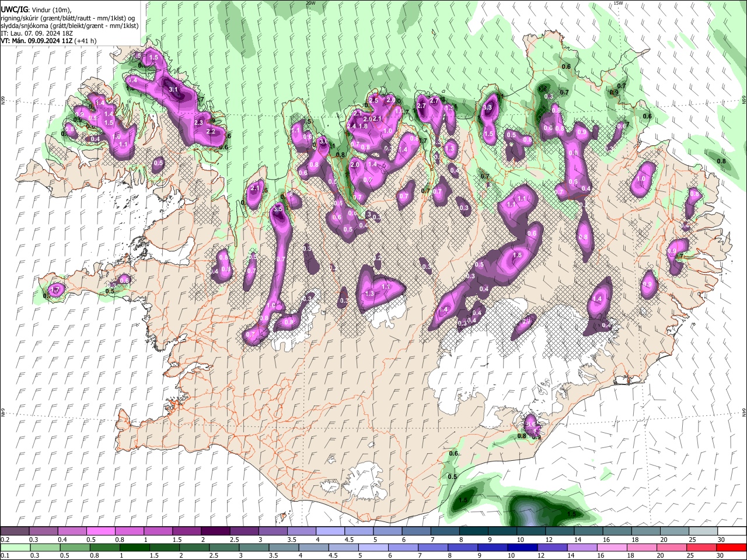747x560 pixels.
Task: Pick the 25 red swatch in bottom legend row
Action: (x=701, y=547)
